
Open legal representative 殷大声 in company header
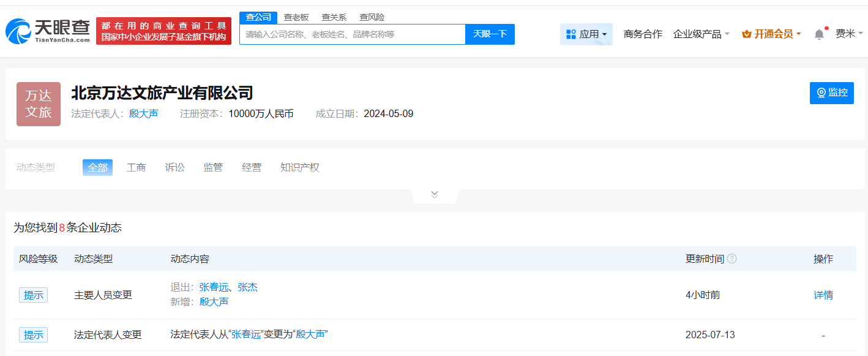pyautogui.click(x=144, y=114)
